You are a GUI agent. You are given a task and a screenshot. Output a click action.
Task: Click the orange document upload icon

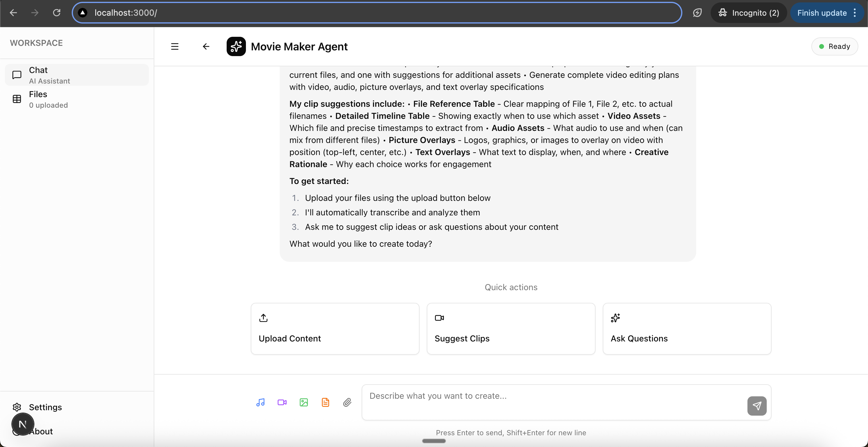tap(325, 402)
